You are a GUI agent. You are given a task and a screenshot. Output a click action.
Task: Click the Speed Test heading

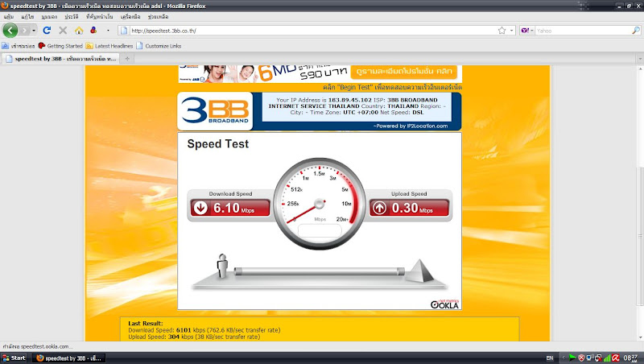coord(217,144)
